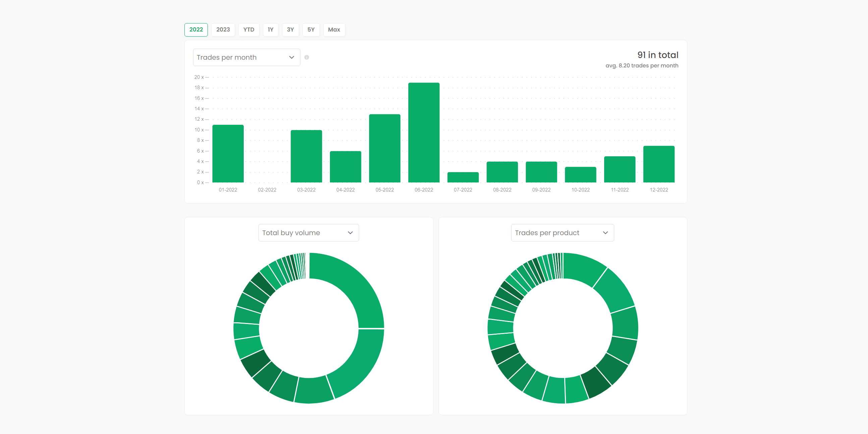Open the Trades per product dropdown
The width and height of the screenshot is (868, 434).
pos(560,232)
